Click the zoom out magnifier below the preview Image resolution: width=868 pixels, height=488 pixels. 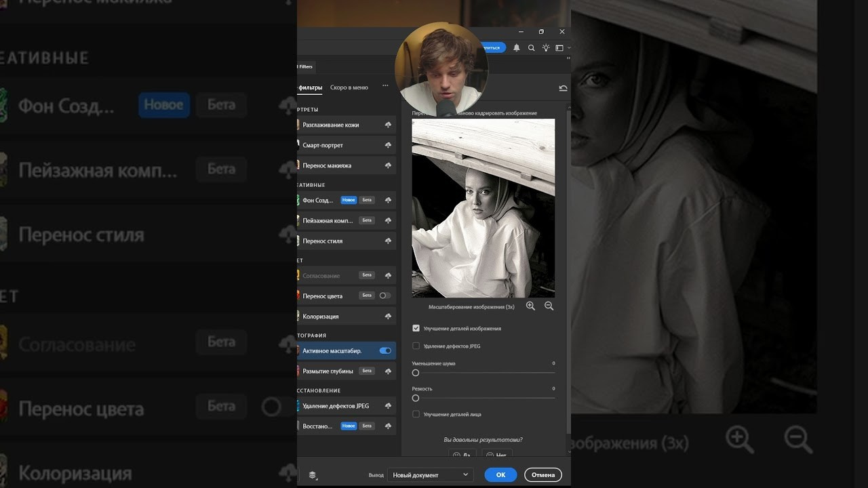tap(549, 306)
